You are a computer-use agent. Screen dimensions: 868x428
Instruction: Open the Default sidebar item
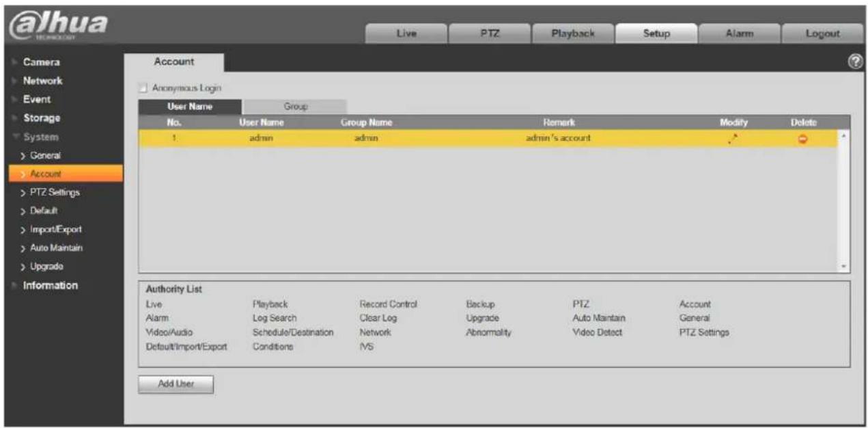click(x=43, y=211)
